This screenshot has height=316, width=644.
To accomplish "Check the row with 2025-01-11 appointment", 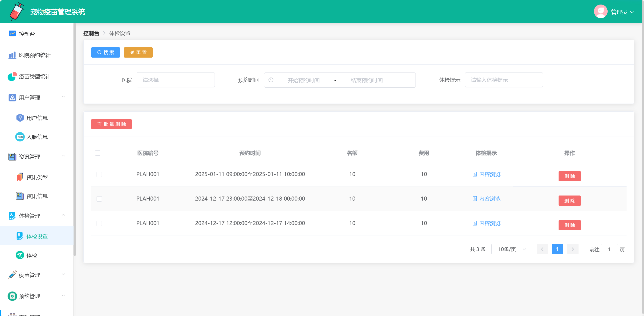I will (x=99, y=175).
